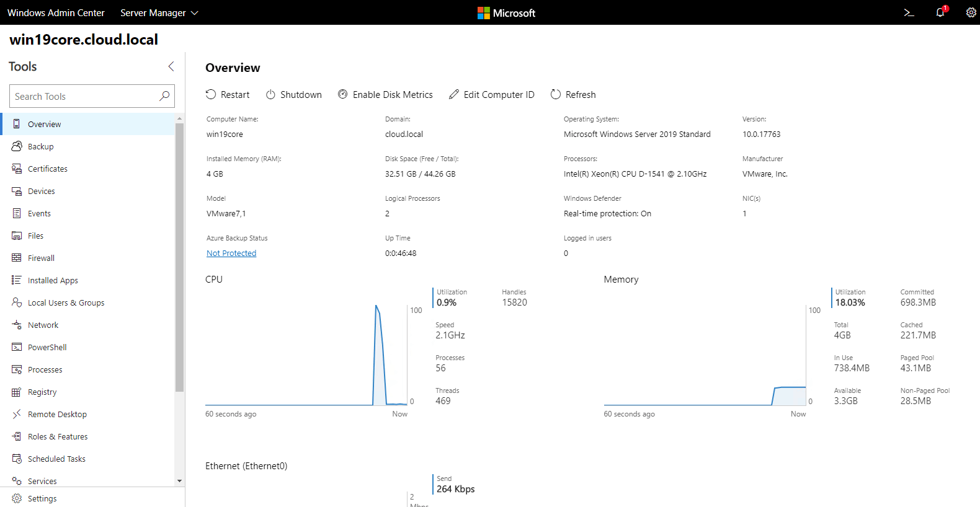Shut down the server
The width and height of the screenshot is (980, 507).
(x=294, y=94)
